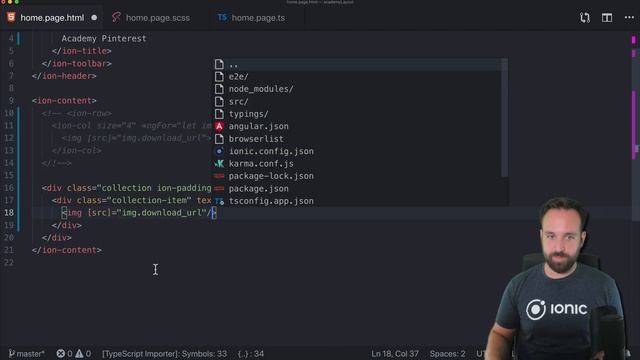Click the file icon beside typings/
The image size is (640, 360).
pyautogui.click(x=219, y=114)
